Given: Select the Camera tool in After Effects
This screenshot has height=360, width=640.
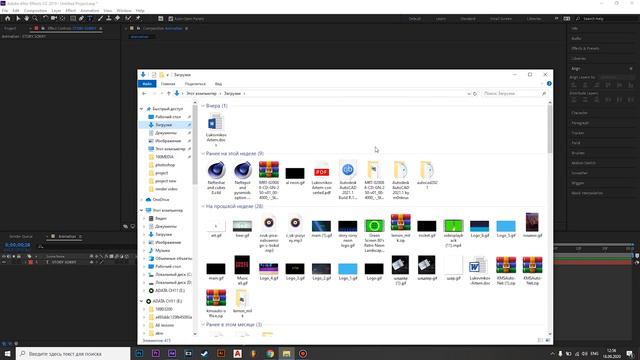Looking at the screenshot, I should (x=54, y=18).
